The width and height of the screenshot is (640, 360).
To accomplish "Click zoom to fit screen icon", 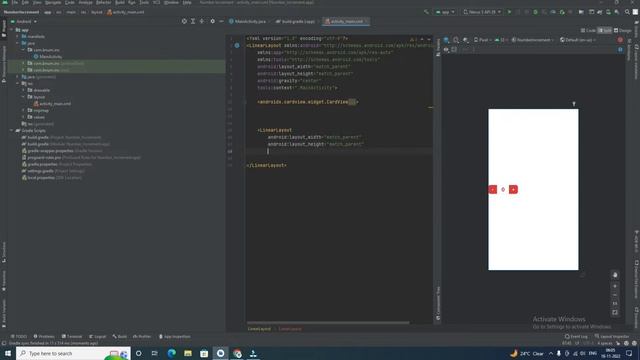I will tap(615, 313).
